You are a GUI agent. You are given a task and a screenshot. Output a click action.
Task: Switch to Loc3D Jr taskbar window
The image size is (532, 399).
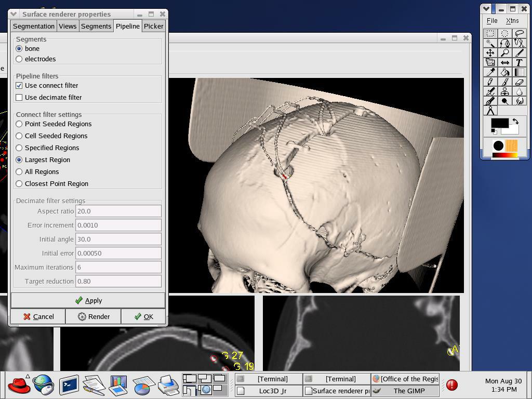[269, 391]
